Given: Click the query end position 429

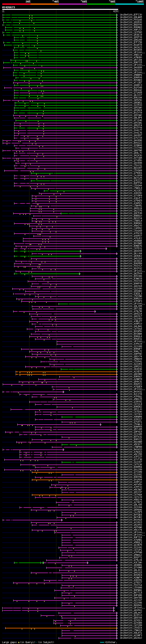Looking at the screenshot, I should 115,11.
